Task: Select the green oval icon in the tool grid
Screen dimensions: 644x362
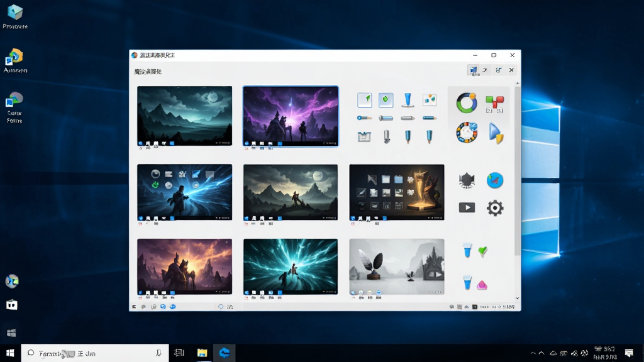Action: pyautogui.click(x=386, y=100)
